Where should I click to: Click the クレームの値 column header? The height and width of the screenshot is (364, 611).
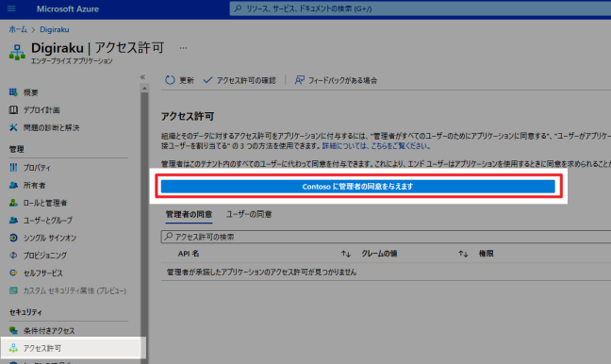[379, 254]
